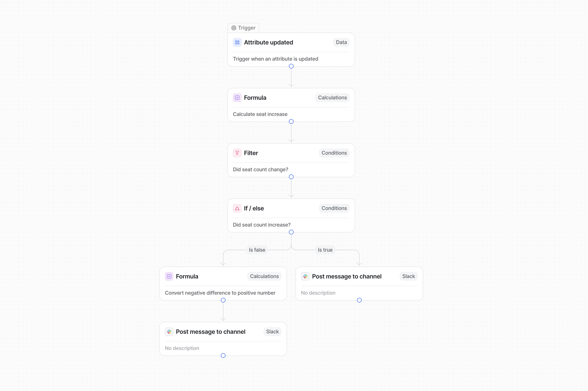
Task: Click the Data tag on Attribute updated
Action: tap(341, 42)
